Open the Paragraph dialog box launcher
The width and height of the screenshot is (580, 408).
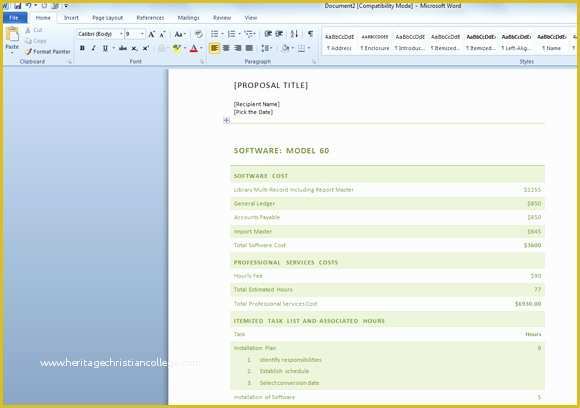point(314,62)
